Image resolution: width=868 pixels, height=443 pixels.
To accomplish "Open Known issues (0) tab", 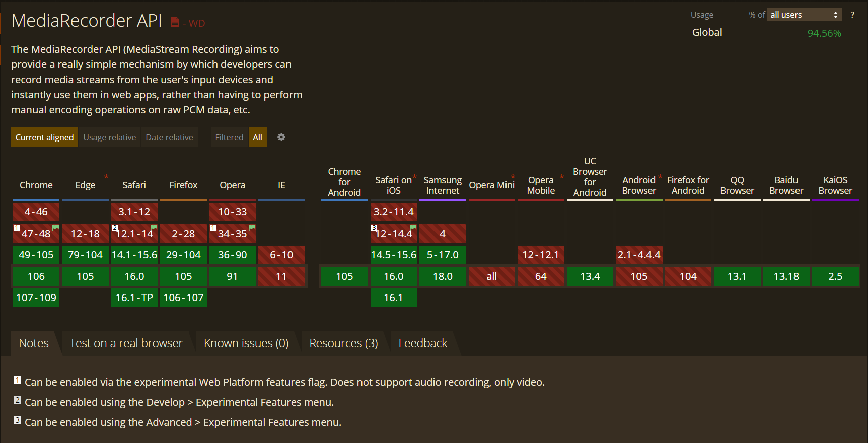I will pos(246,343).
